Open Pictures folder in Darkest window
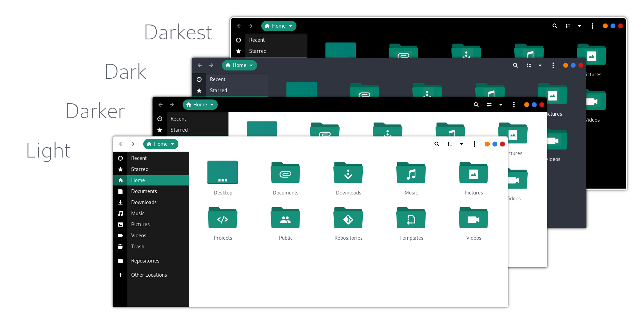Screen dimensions: 644x324 592,55
